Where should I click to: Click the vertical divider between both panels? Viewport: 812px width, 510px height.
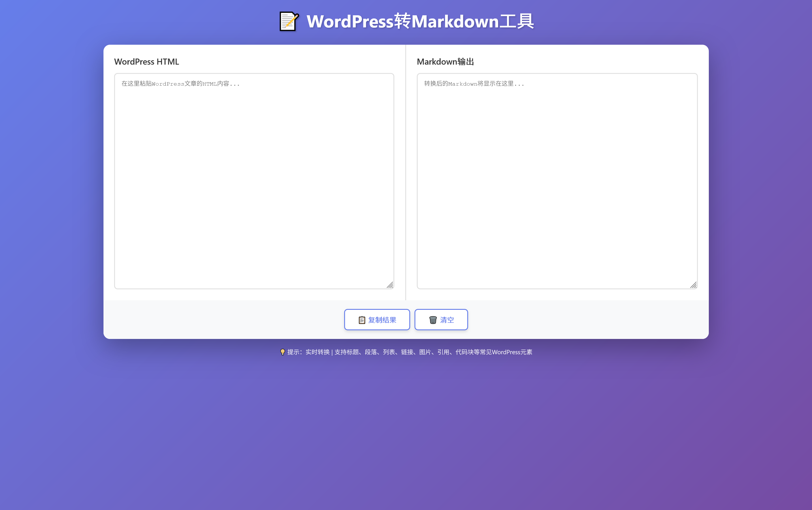point(406,172)
